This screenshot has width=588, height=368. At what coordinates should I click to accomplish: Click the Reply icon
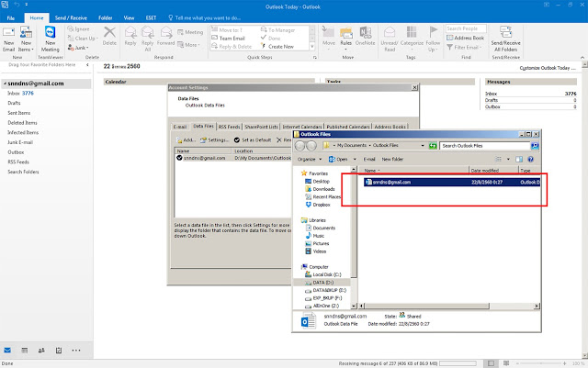point(130,36)
